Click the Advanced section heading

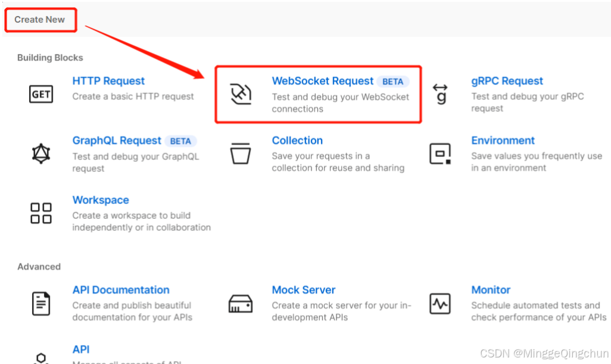pyautogui.click(x=39, y=266)
